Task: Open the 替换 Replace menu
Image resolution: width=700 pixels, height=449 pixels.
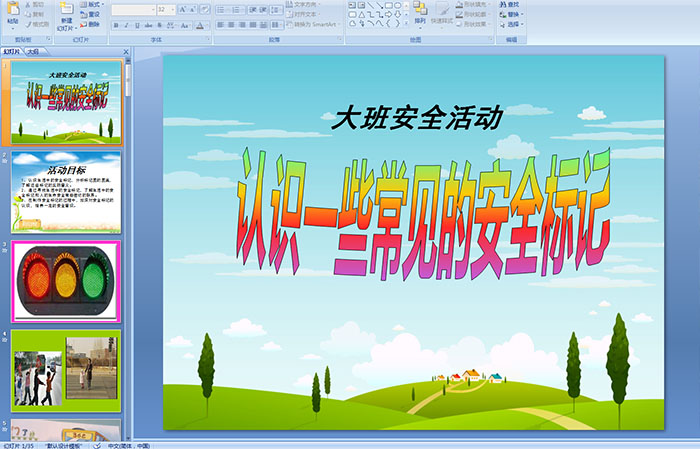Action: click(512, 14)
